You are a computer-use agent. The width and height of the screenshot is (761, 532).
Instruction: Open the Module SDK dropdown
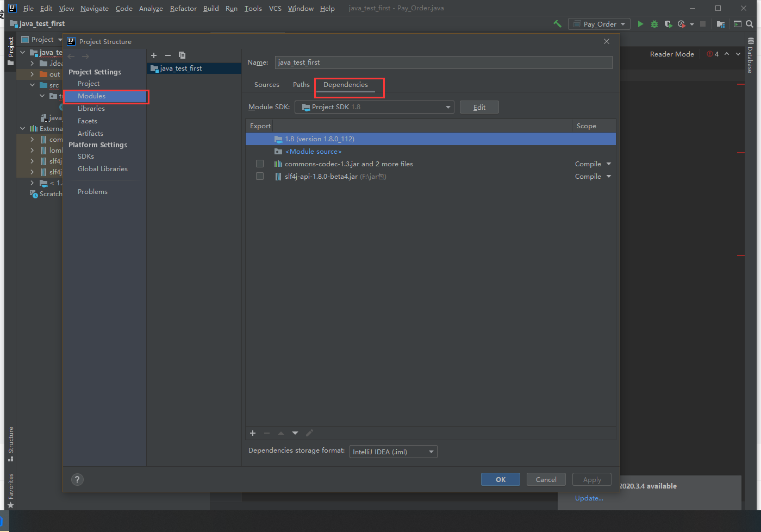[375, 107]
